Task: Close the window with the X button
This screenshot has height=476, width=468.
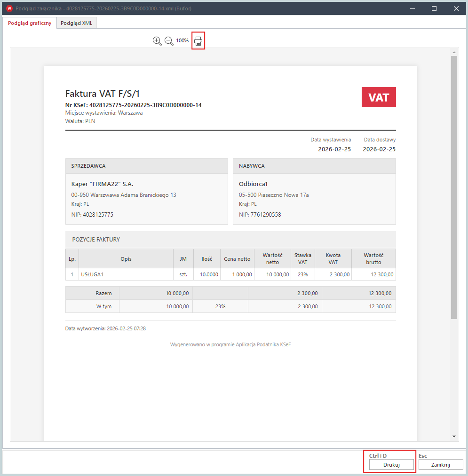Action: 456,8
